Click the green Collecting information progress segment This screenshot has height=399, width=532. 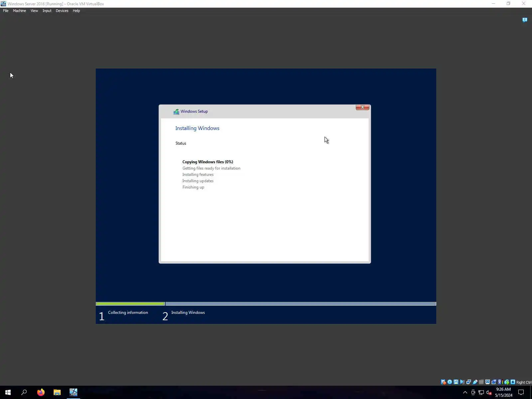coord(130,304)
